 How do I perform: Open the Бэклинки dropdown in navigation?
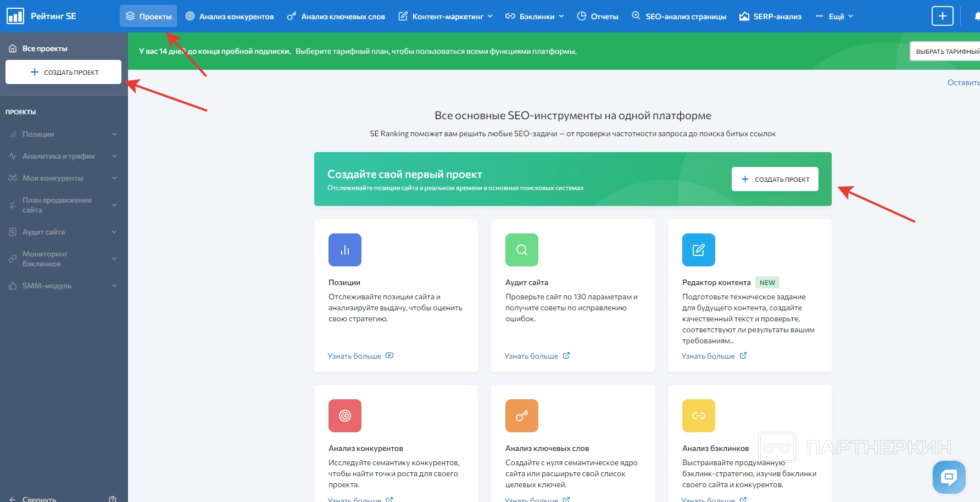point(534,16)
